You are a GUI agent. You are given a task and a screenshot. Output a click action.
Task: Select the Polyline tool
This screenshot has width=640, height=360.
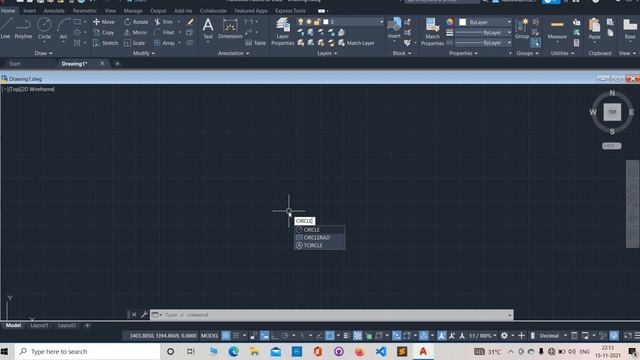pos(23,29)
